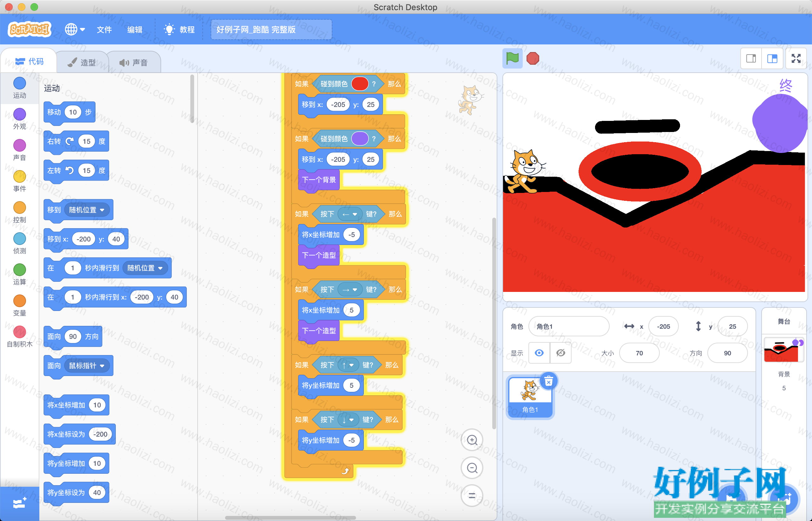
Task: Open the 移到 随机位置 dropdown
Action: click(x=87, y=210)
